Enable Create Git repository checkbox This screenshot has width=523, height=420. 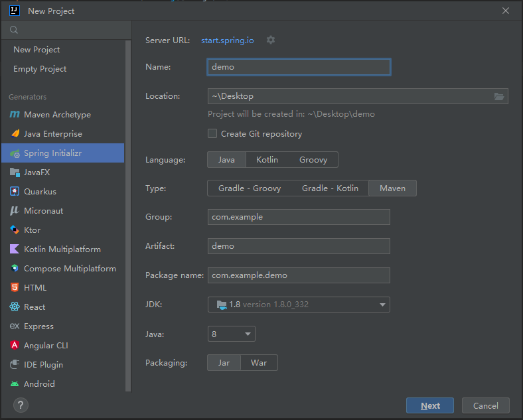click(x=212, y=133)
